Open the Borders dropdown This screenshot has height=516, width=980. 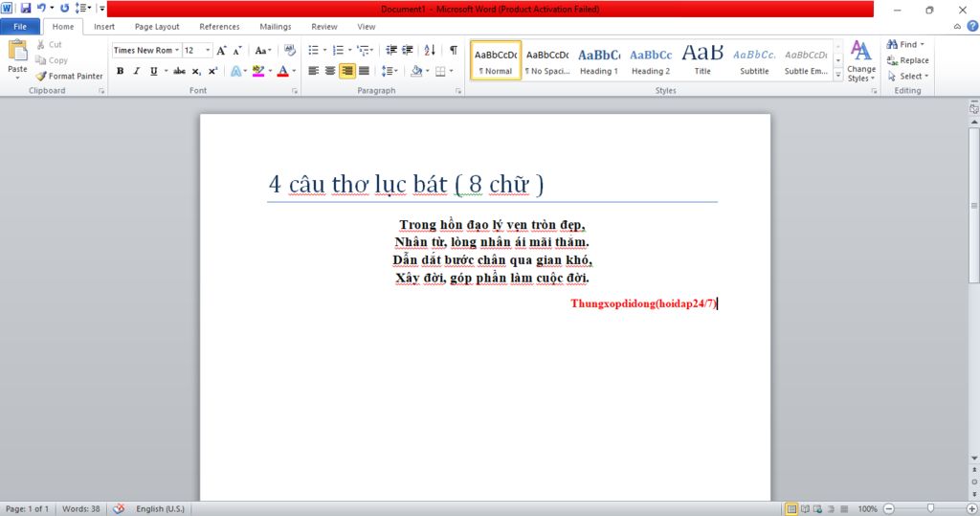[452, 71]
